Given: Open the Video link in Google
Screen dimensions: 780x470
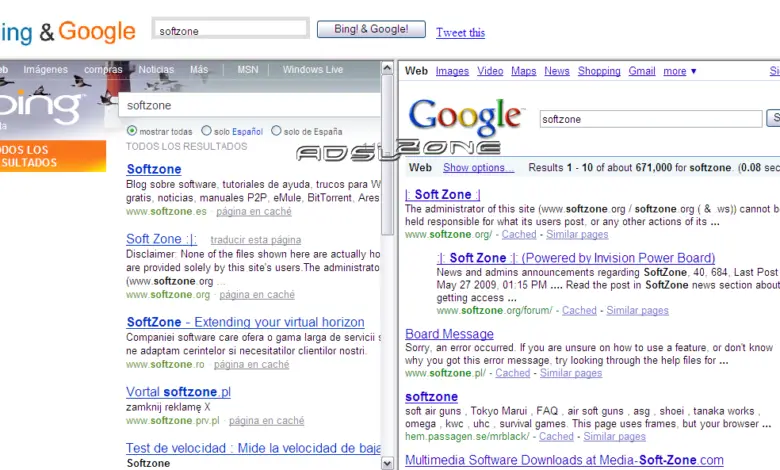Looking at the screenshot, I should [490, 71].
